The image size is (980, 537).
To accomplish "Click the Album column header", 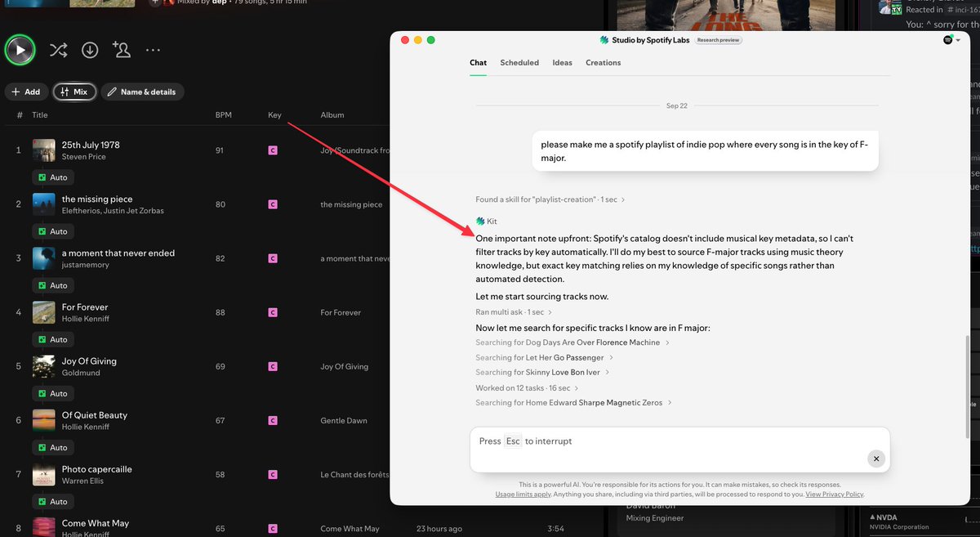I will (332, 115).
